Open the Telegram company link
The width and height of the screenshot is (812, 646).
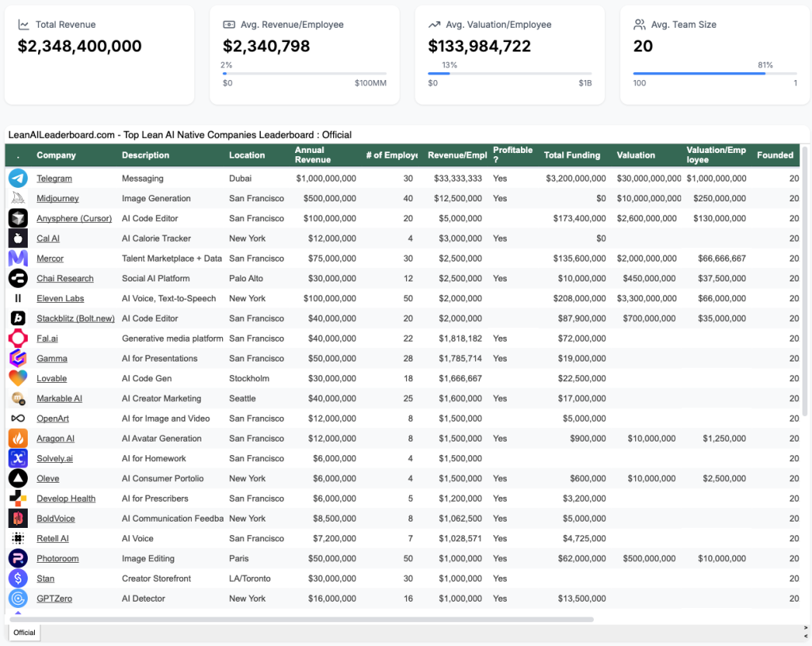(x=55, y=178)
